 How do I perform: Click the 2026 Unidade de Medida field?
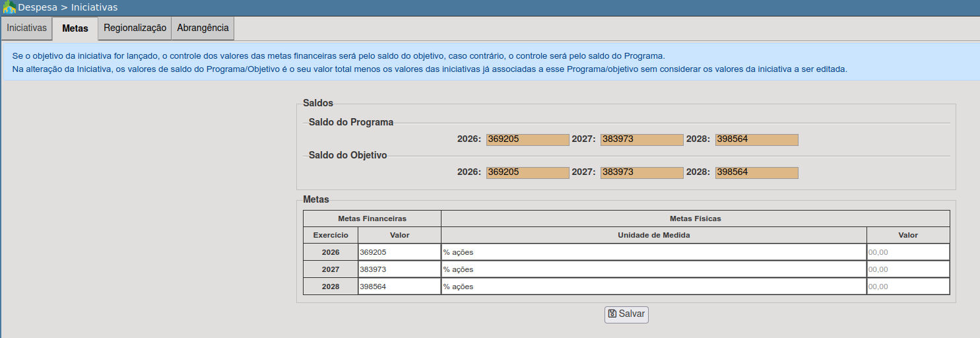pos(653,252)
